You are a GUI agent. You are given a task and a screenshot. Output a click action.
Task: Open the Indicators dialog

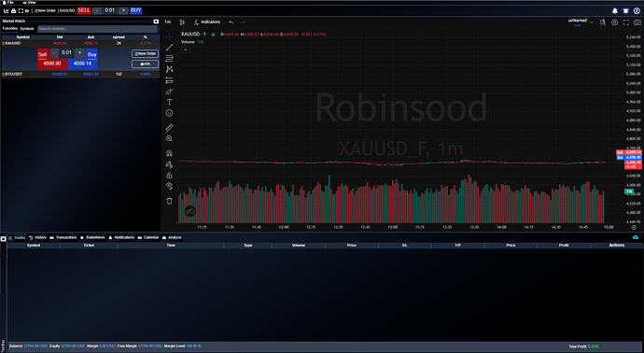click(207, 22)
